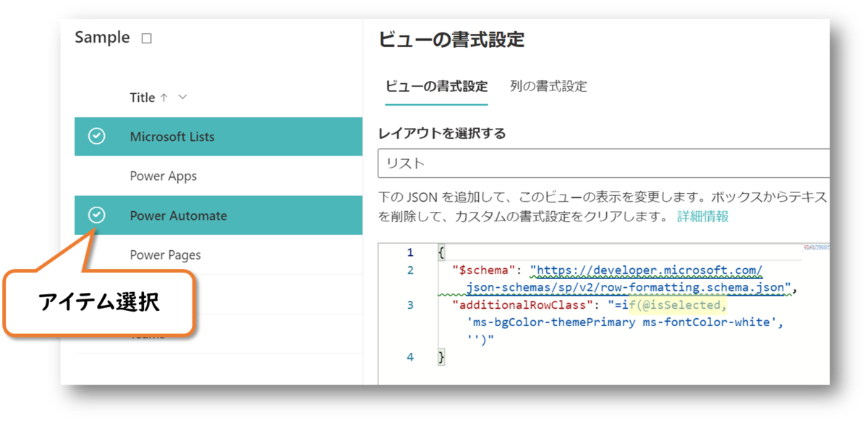Click the Microsoft Lists item title
Screen dimensions: 868x423
coord(172,137)
